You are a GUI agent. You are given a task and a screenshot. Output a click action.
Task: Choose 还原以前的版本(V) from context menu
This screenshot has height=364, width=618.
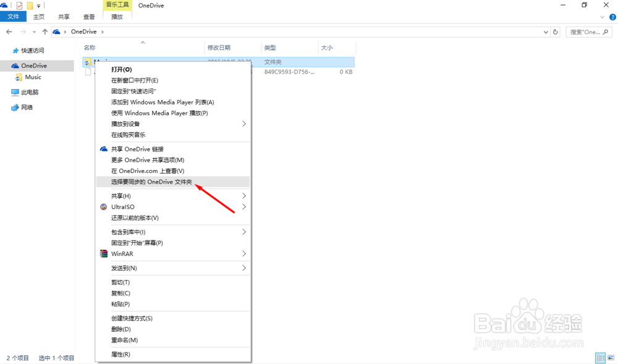pos(172,218)
